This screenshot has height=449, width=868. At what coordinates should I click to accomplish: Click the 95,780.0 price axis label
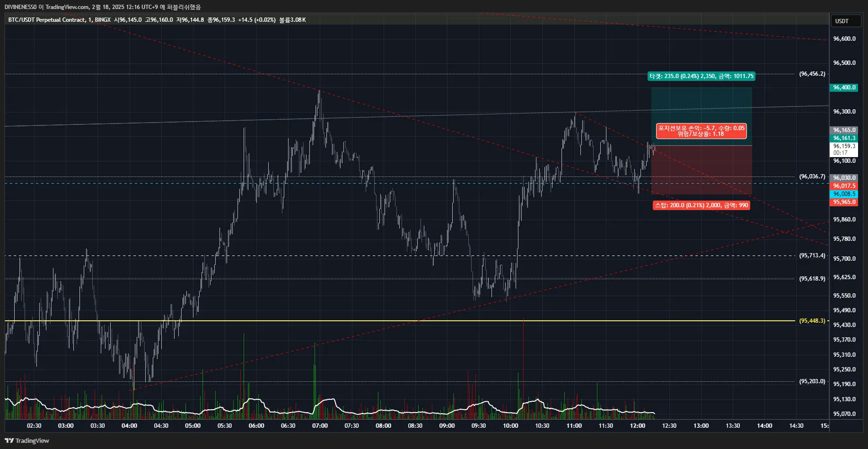coord(844,239)
